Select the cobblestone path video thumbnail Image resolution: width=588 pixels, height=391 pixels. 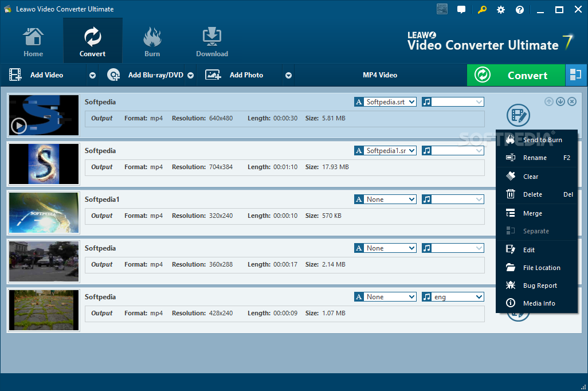(x=44, y=310)
